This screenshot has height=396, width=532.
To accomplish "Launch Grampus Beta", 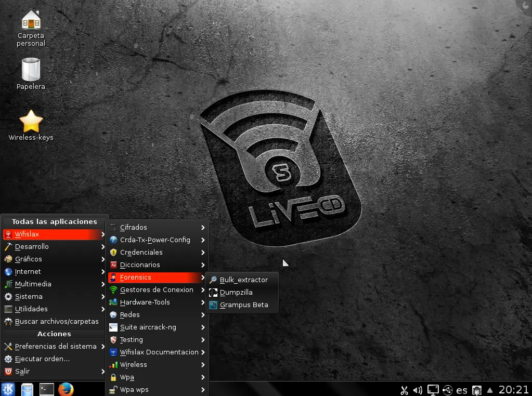I will click(x=241, y=305).
